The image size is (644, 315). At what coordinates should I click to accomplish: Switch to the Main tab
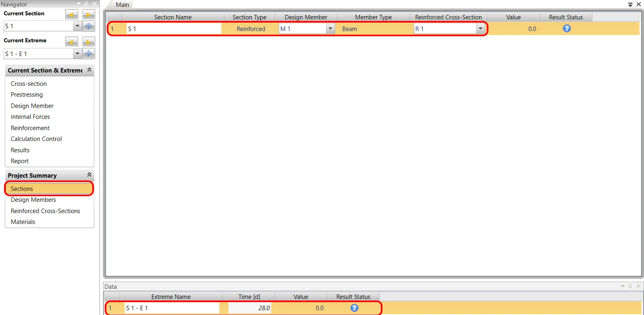[123, 5]
